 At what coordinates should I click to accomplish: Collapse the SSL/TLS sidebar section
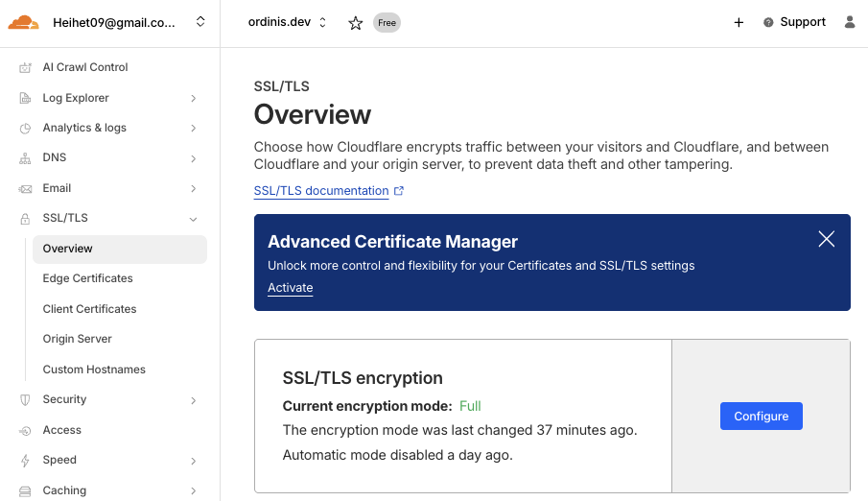[x=194, y=219]
